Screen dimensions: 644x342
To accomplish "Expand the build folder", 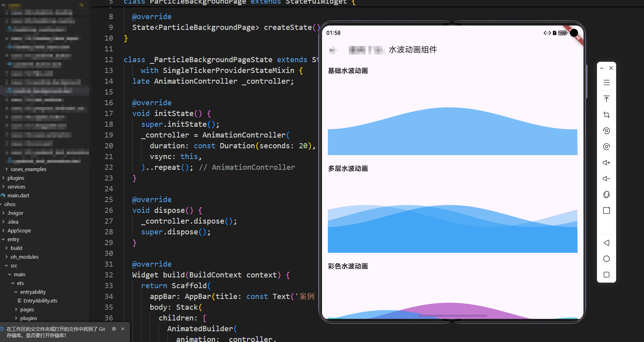I will 6,248.
